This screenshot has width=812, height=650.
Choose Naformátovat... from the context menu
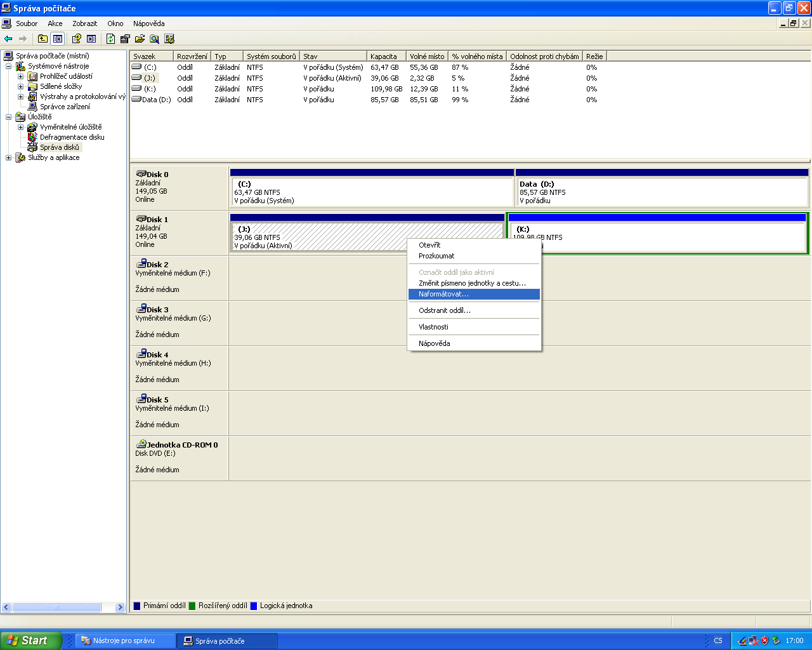tap(443, 294)
